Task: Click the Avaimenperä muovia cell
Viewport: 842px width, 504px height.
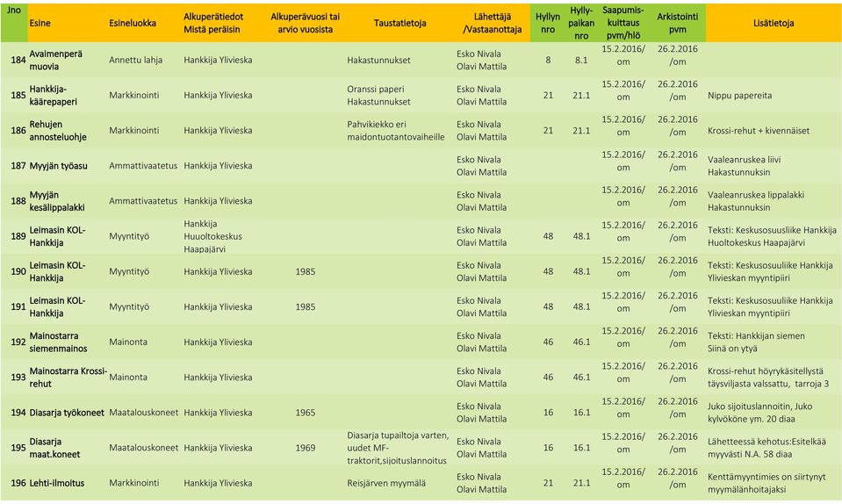Action: point(56,60)
